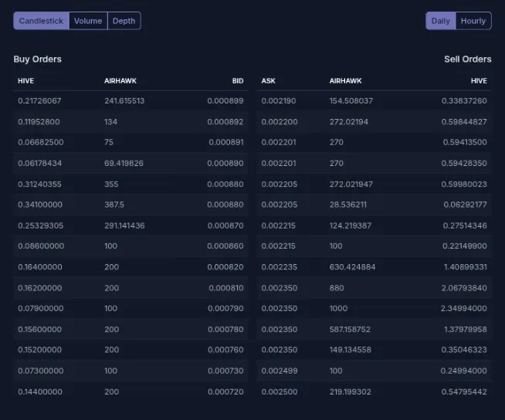The width and height of the screenshot is (505, 420).
Task: Click sell HIVE total 0.59428350
Action: coord(464,164)
